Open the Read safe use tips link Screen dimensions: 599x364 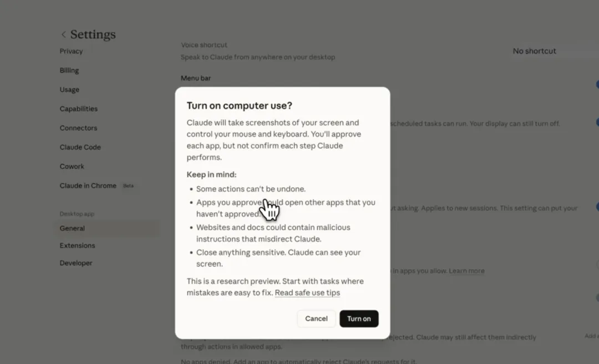click(x=307, y=293)
